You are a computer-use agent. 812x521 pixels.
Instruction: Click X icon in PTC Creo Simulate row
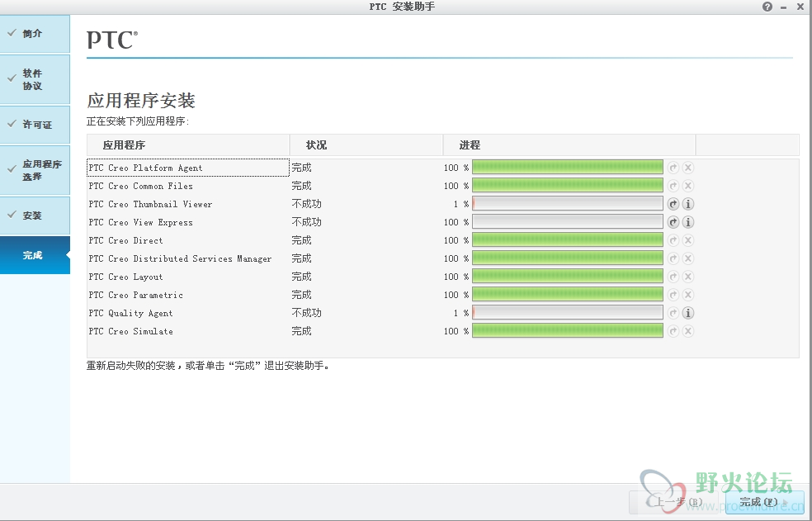(x=687, y=331)
